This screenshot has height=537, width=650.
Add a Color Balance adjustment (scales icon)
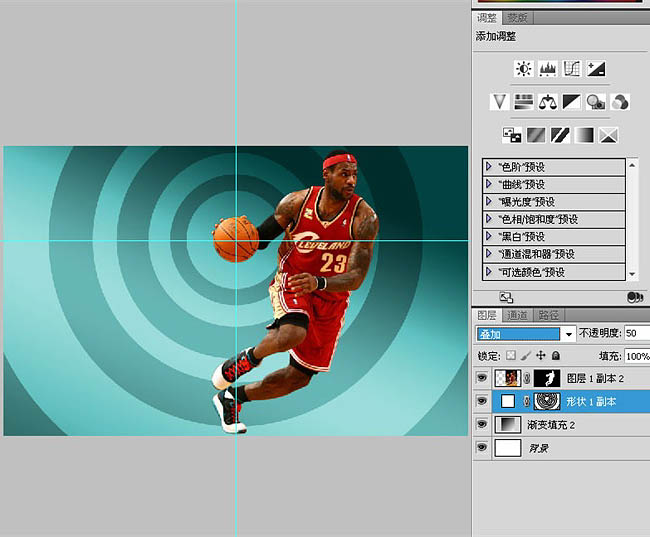(x=547, y=101)
